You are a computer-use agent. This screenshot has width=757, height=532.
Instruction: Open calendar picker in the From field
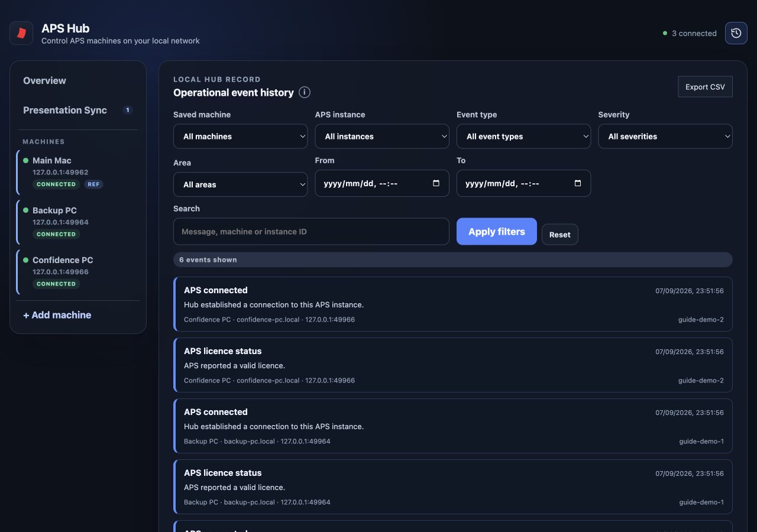pyautogui.click(x=436, y=183)
